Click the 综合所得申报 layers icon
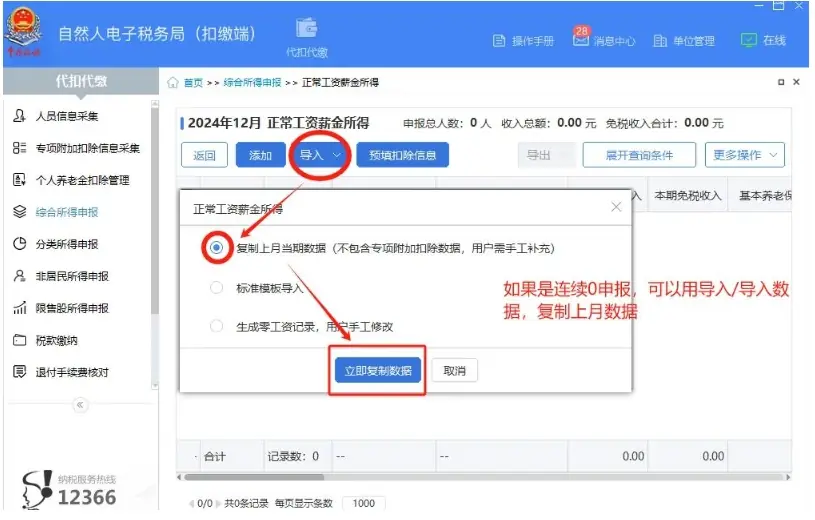 pos(19,212)
